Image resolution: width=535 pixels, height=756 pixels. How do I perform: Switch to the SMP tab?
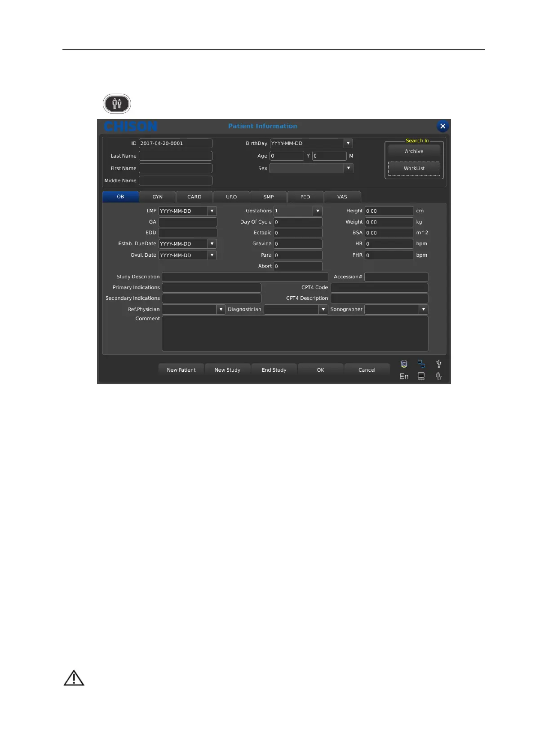pyautogui.click(x=268, y=197)
